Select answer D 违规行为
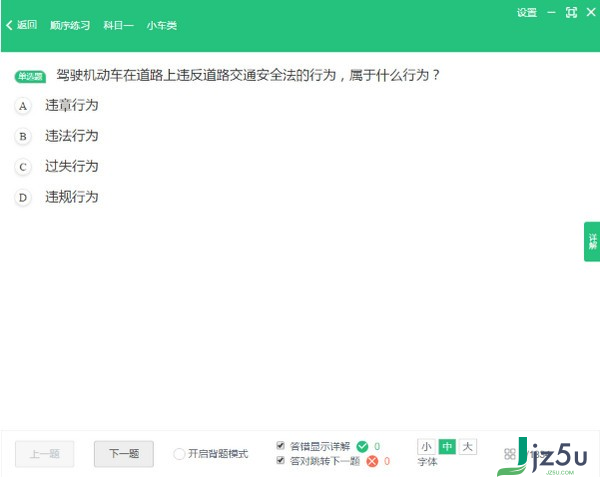Viewport: 600px width, 477px height. 57,197
